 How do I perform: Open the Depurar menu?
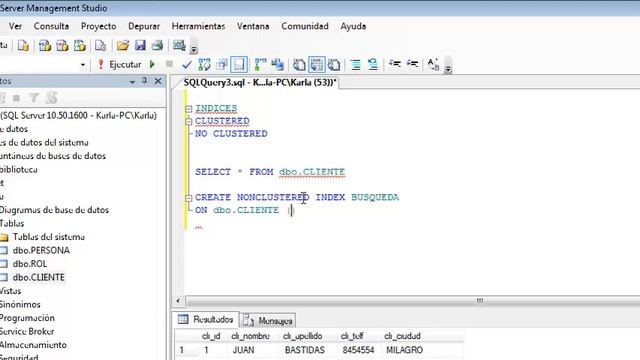(x=144, y=26)
